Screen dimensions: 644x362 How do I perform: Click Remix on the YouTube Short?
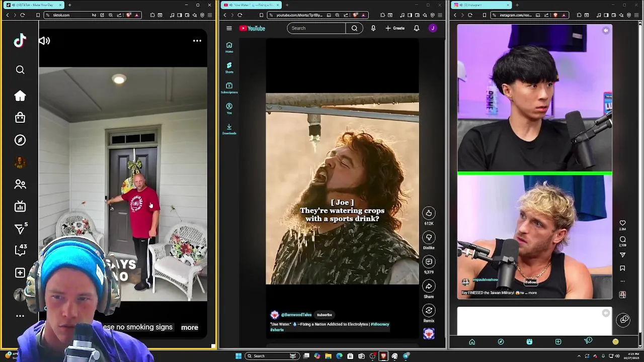(429, 310)
